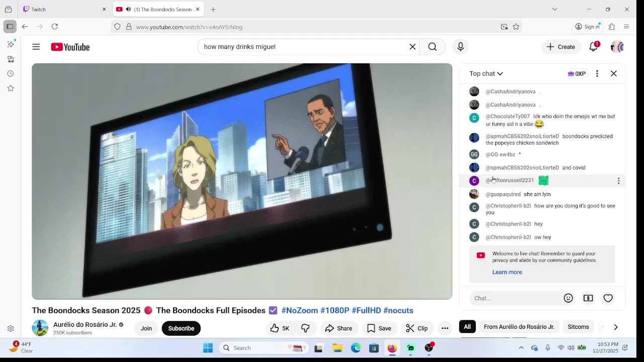The width and height of the screenshot is (644, 362).
Task: Close the Twitch tab
Action: click(104, 9)
